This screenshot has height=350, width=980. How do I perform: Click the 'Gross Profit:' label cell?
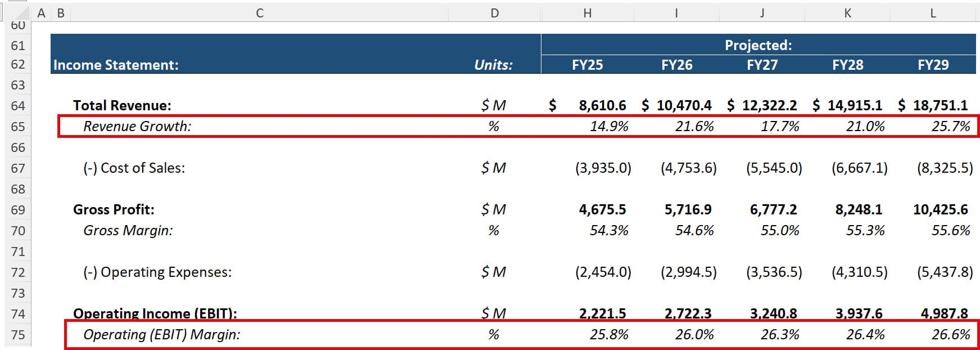pos(114,209)
